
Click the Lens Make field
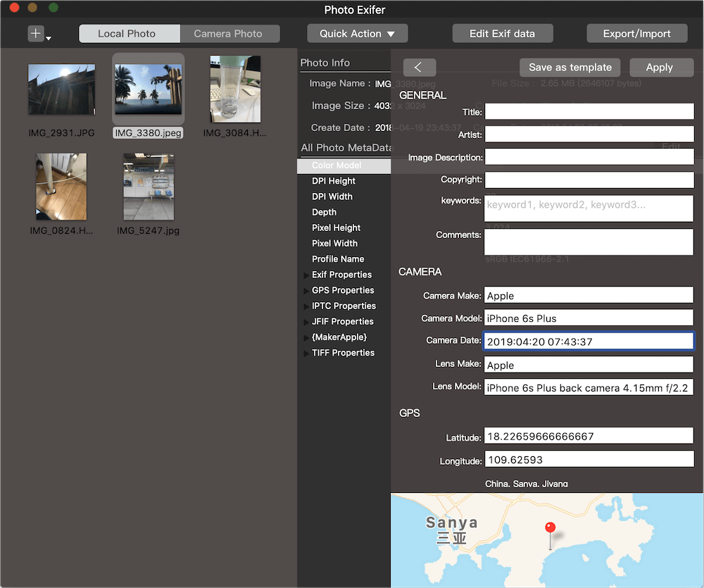589,364
